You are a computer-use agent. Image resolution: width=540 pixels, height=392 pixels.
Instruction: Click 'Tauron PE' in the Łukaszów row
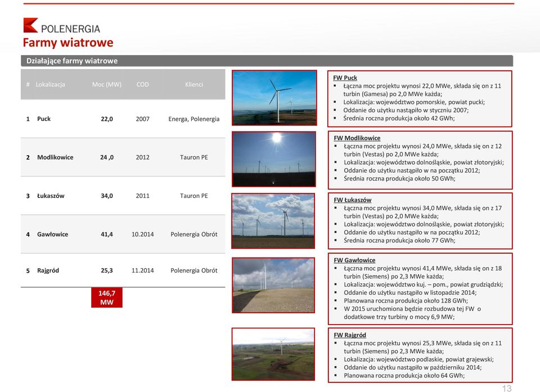tap(194, 196)
